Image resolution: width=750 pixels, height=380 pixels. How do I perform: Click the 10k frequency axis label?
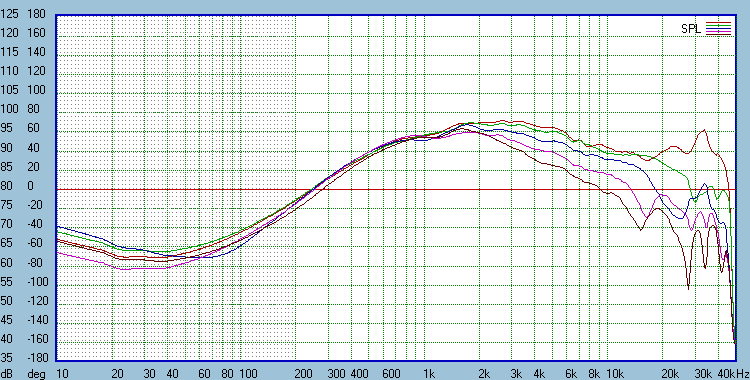615,373
